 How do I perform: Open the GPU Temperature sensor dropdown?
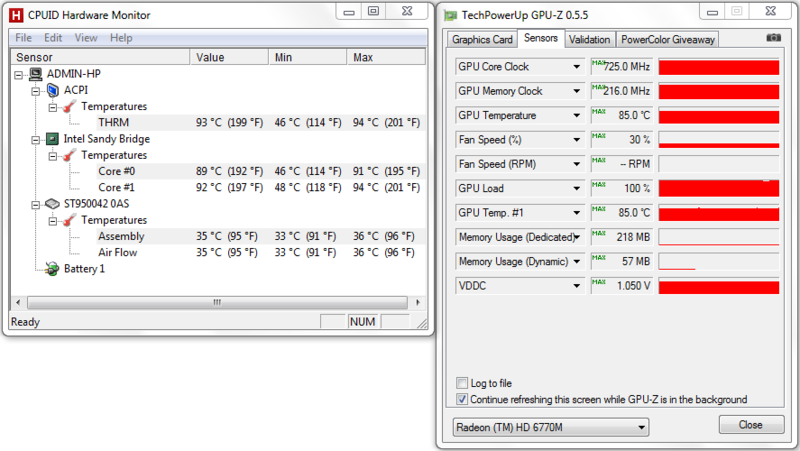pyautogui.click(x=576, y=115)
